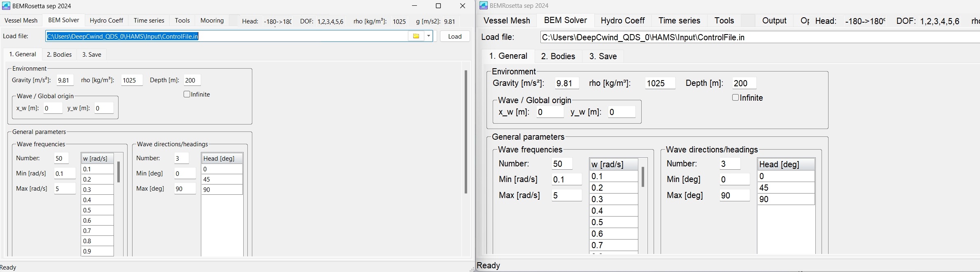Click the Depth field in left window
The image size is (980, 272).
click(192, 80)
